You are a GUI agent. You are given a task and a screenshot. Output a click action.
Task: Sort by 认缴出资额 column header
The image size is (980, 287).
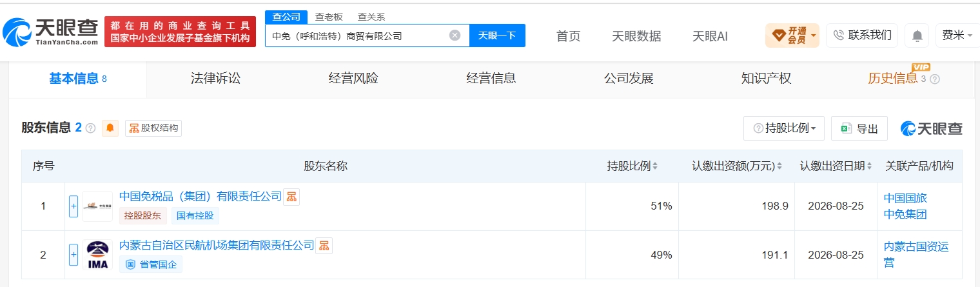(736, 166)
